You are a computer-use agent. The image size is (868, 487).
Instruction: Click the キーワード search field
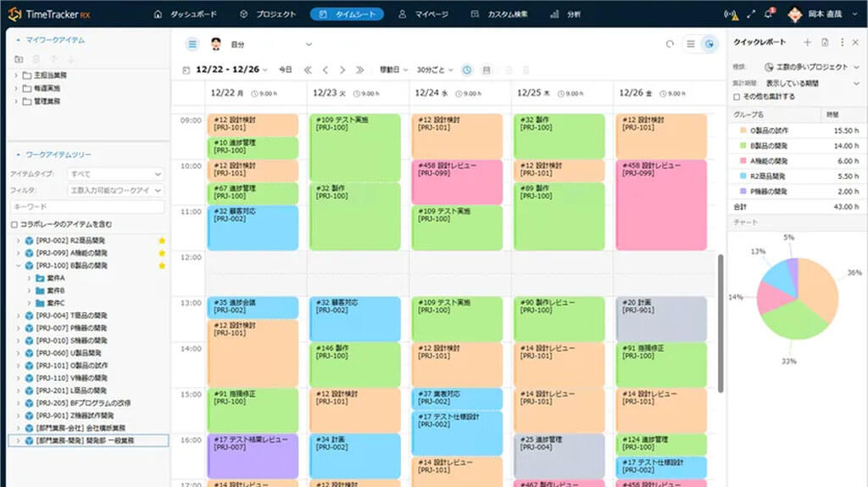point(87,207)
